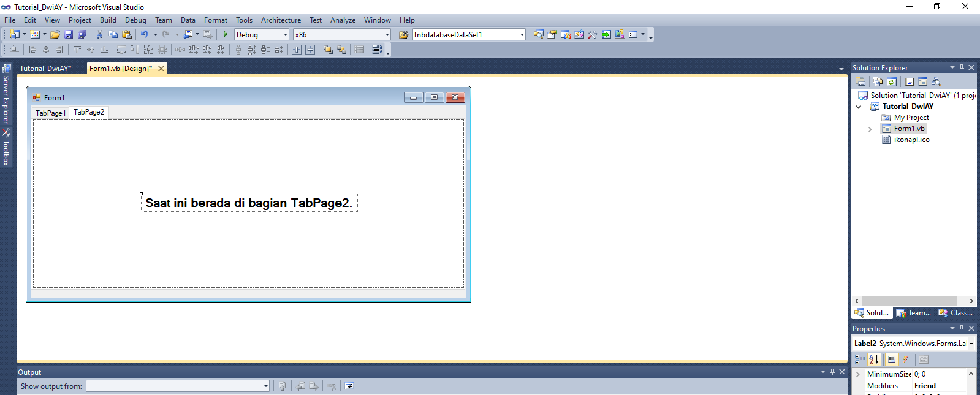980x395 pixels.
Task: Switch to TabPage1 on the form
Action: pyautogui.click(x=50, y=113)
